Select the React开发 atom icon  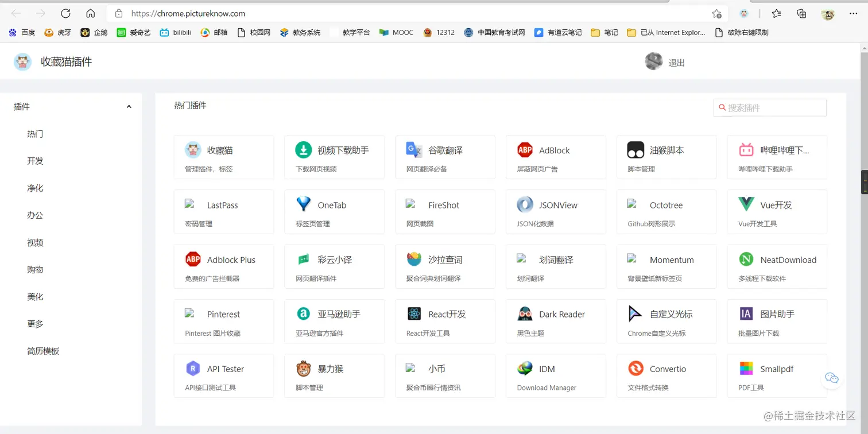coord(414,314)
